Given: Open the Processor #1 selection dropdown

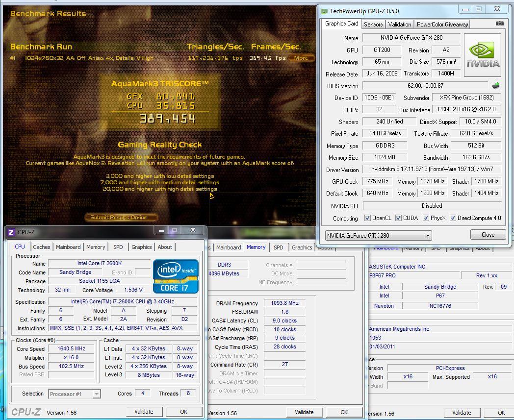Looking at the screenshot, I should click(x=75, y=394).
